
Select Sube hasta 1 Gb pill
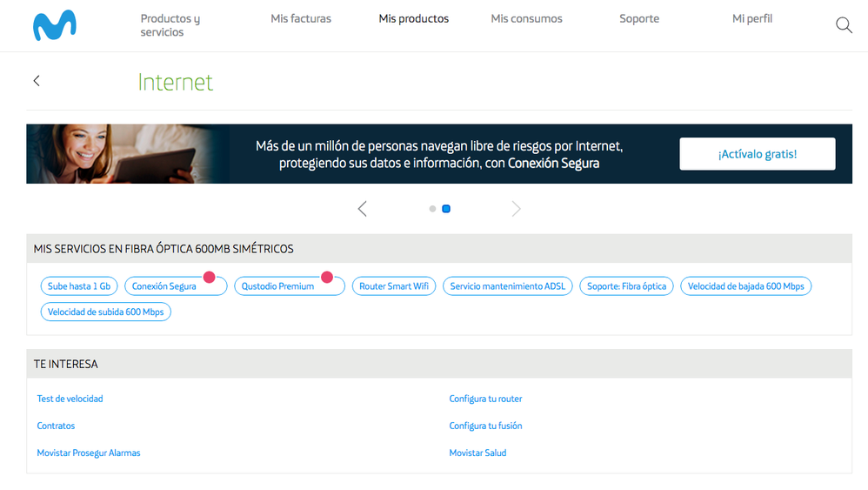79,286
